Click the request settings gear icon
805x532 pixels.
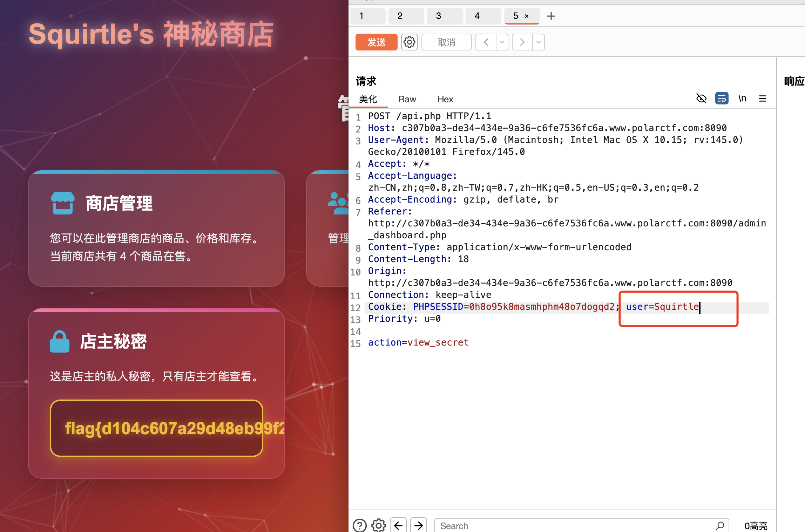click(409, 42)
